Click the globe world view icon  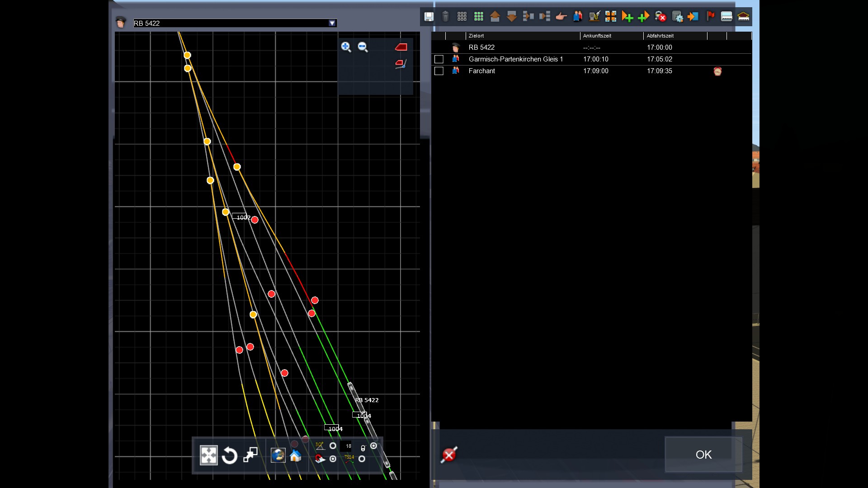pyautogui.click(x=278, y=455)
